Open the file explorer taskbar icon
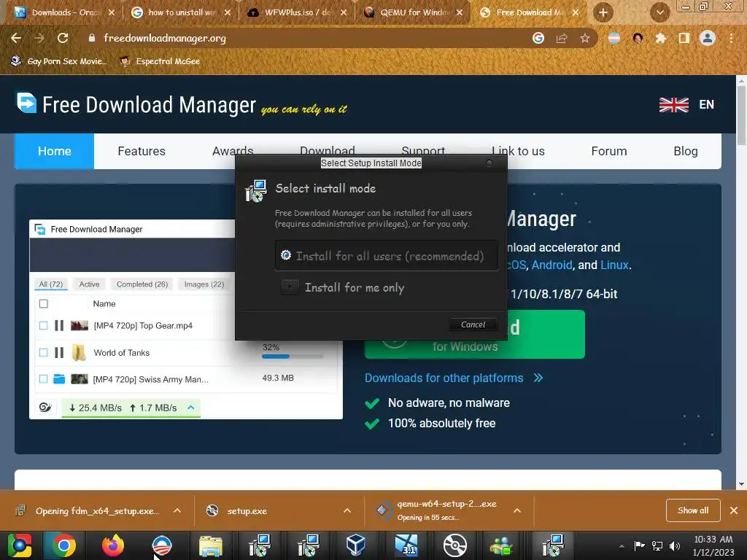 pyautogui.click(x=211, y=545)
